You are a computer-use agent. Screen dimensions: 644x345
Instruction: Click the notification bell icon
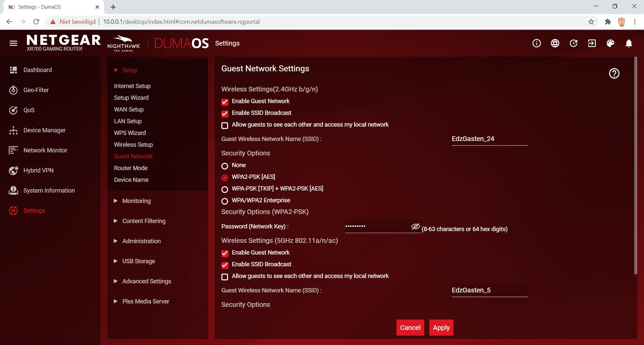point(629,43)
